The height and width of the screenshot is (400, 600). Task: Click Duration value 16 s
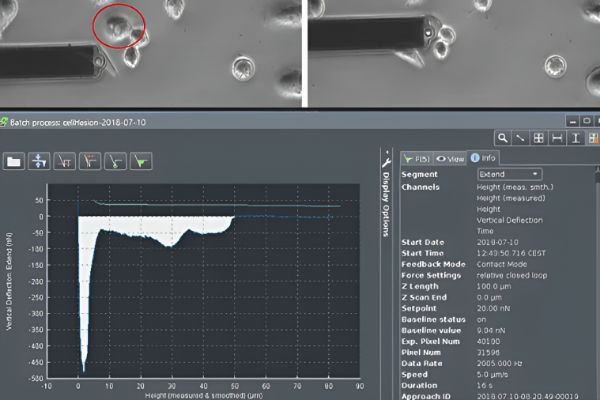484,385
